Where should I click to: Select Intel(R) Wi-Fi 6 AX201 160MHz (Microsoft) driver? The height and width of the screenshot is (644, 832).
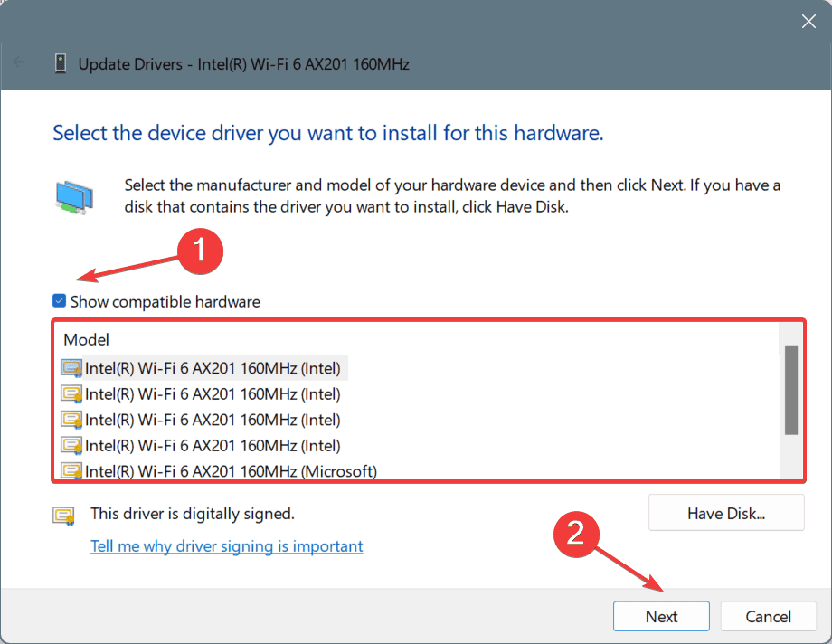click(x=231, y=471)
